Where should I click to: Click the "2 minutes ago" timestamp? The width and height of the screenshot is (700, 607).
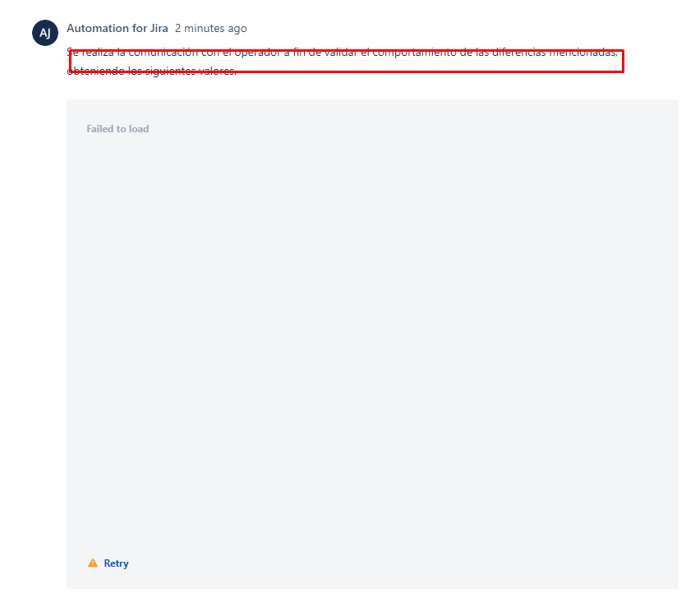[210, 28]
